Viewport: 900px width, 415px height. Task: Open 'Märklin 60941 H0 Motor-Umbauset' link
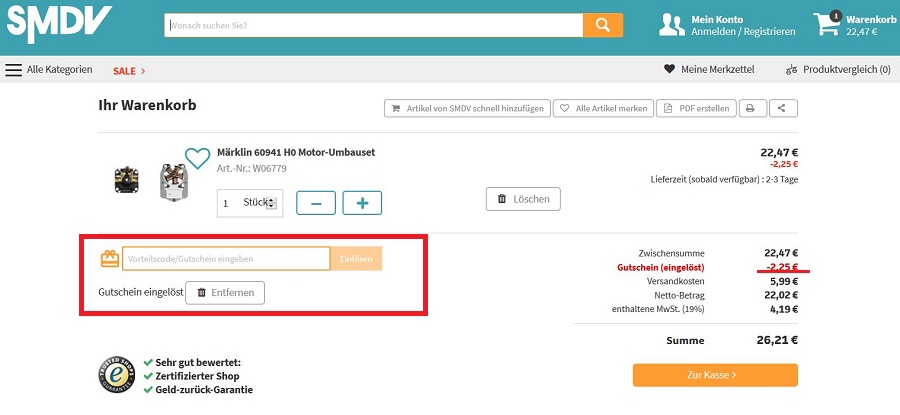296,153
